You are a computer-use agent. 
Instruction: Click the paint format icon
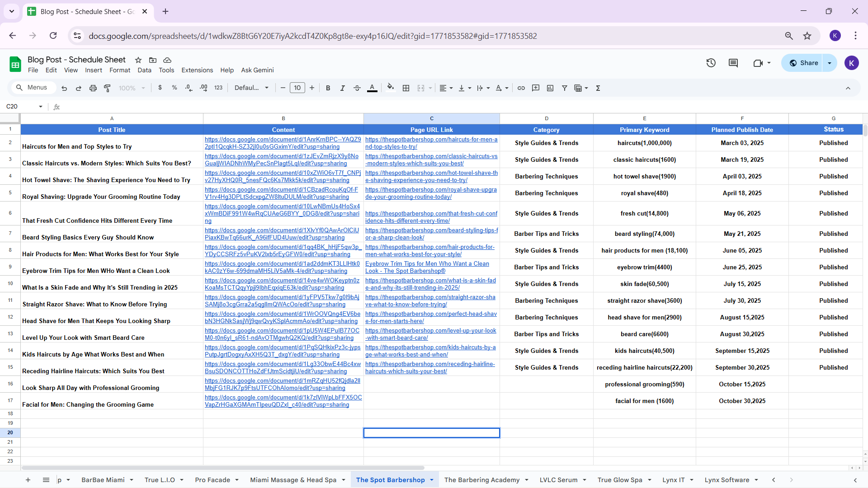(x=108, y=88)
